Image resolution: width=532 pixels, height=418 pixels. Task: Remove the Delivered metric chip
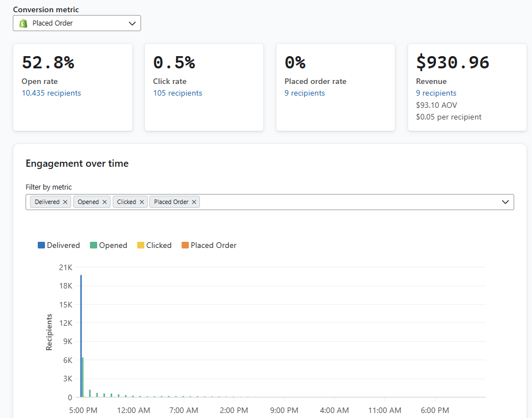[65, 202]
